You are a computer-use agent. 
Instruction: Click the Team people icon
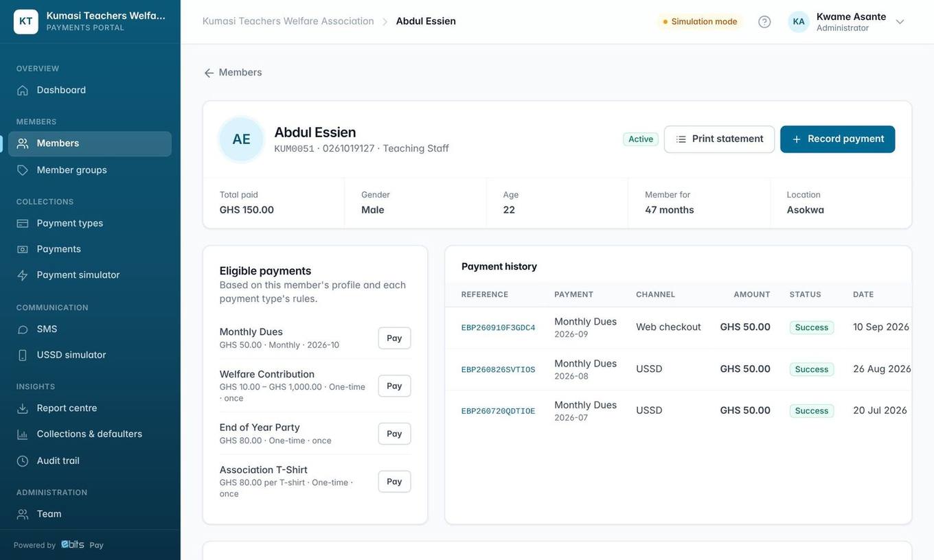pyautogui.click(x=23, y=514)
